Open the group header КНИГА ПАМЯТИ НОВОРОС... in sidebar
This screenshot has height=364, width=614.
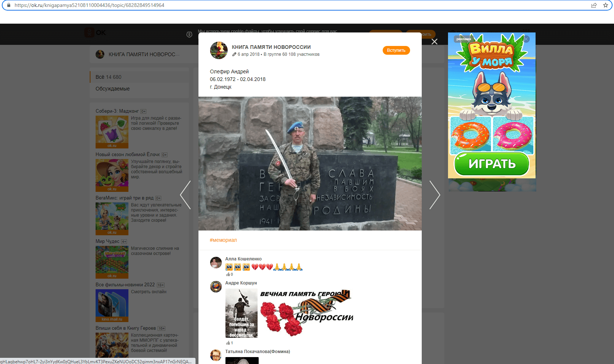(x=144, y=54)
